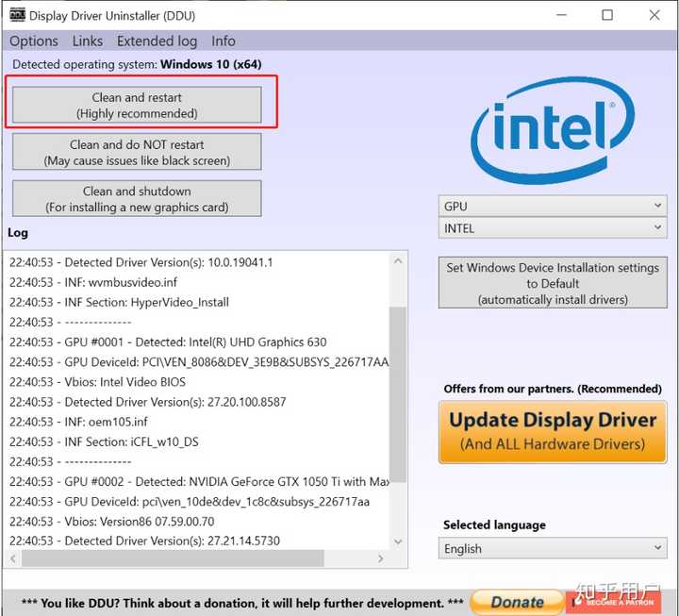Open the English language dropdown
Screen dimensions: 679x616
[x=553, y=548]
